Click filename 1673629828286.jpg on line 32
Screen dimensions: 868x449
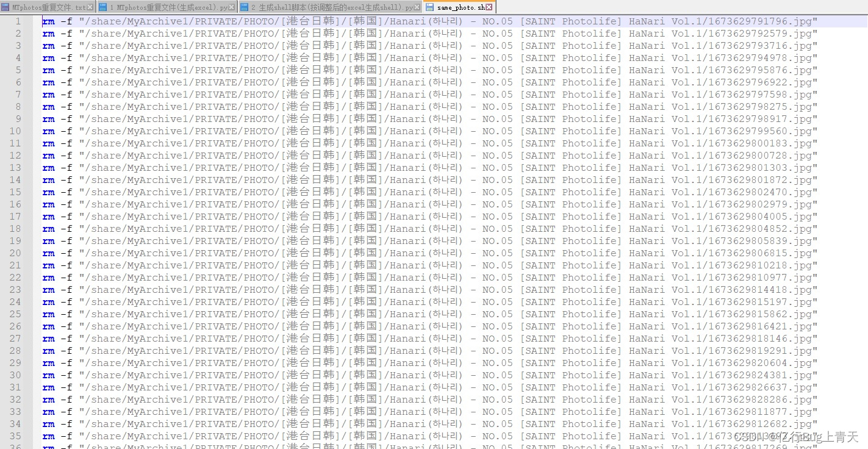[x=760, y=400]
